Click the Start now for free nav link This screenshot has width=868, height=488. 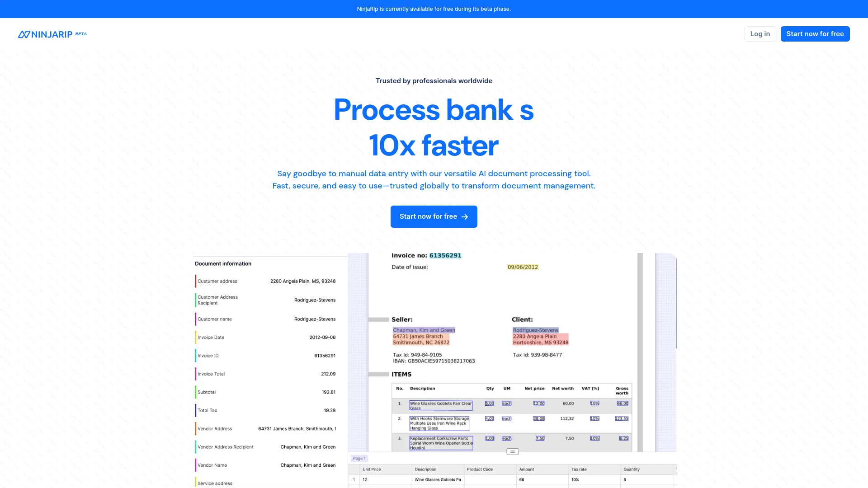815,33
